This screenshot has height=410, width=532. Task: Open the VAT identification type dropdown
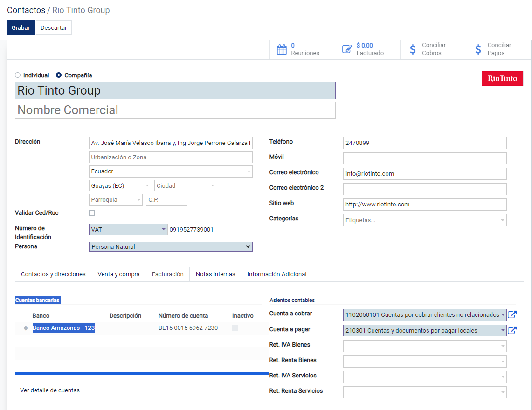point(128,230)
